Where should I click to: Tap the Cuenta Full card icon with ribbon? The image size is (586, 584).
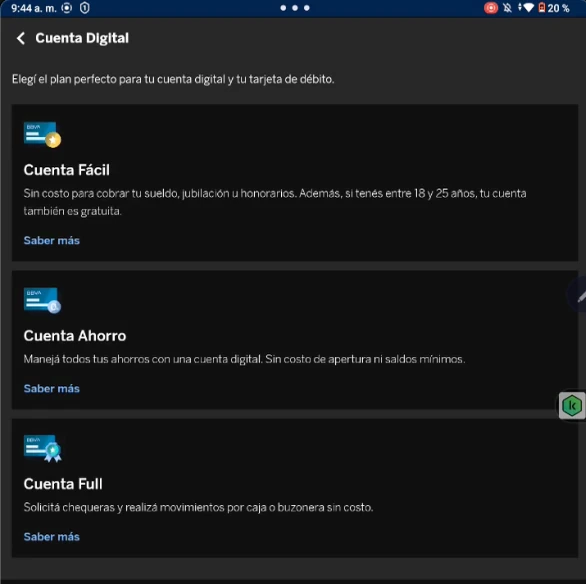43,448
